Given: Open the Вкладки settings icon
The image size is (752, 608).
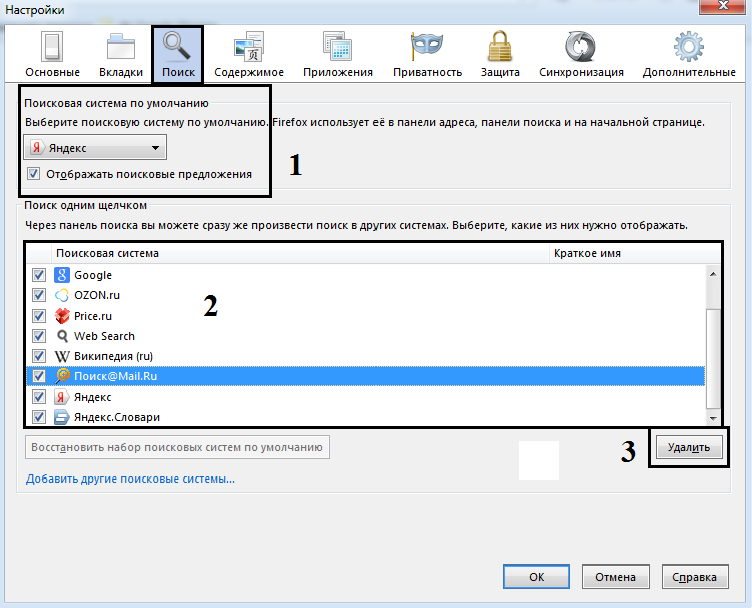Looking at the screenshot, I should [121, 47].
